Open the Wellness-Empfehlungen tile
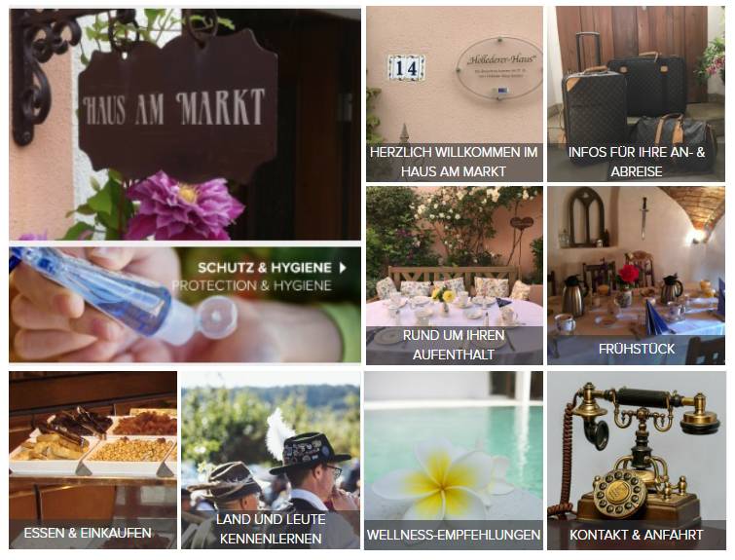735x560 pixels. click(454, 460)
